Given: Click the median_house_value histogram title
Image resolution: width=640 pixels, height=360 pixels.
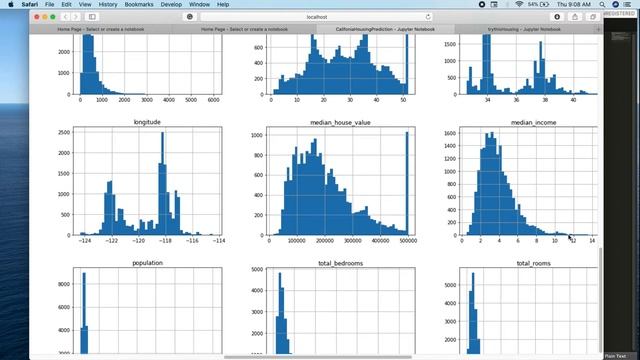Looking at the screenshot, I should click(340, 122).
